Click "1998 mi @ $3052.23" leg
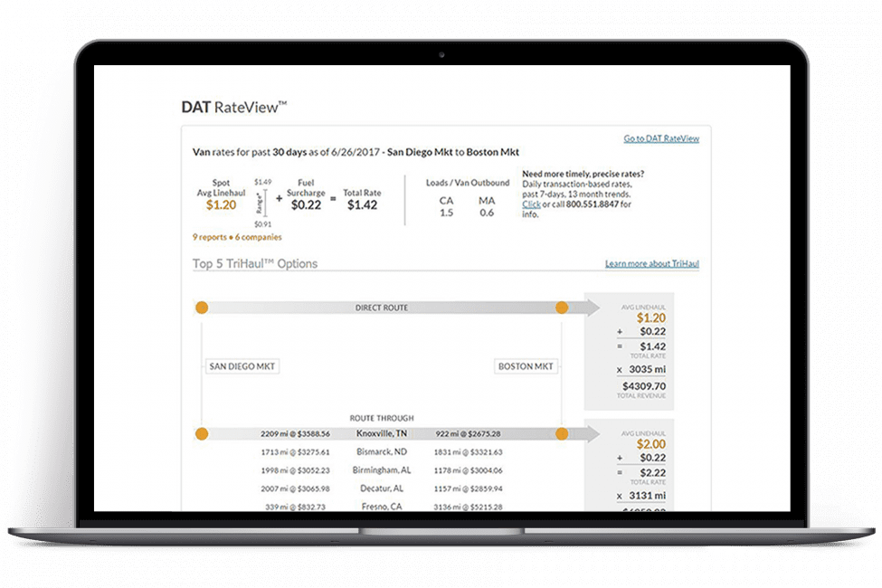The width and height of the screenshot is (882, 588). pyautogui.click(x=295, y=470)
